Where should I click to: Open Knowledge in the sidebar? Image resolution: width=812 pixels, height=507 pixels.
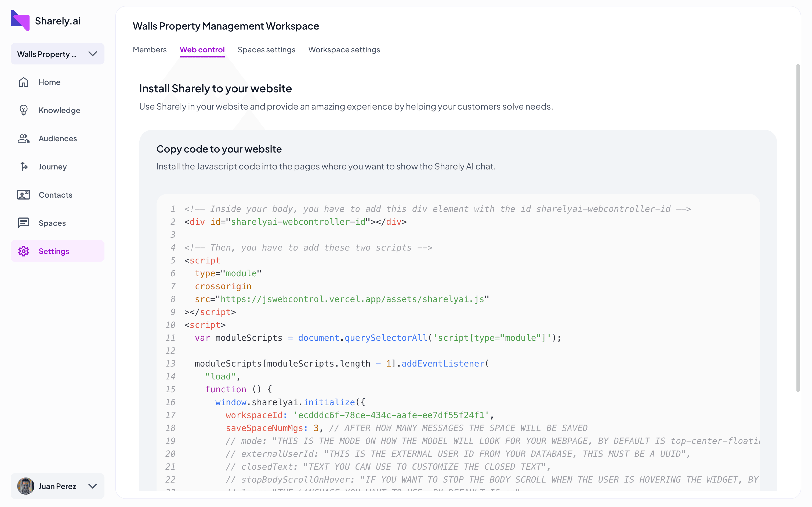pyautogui.click(x=58, y=110)
